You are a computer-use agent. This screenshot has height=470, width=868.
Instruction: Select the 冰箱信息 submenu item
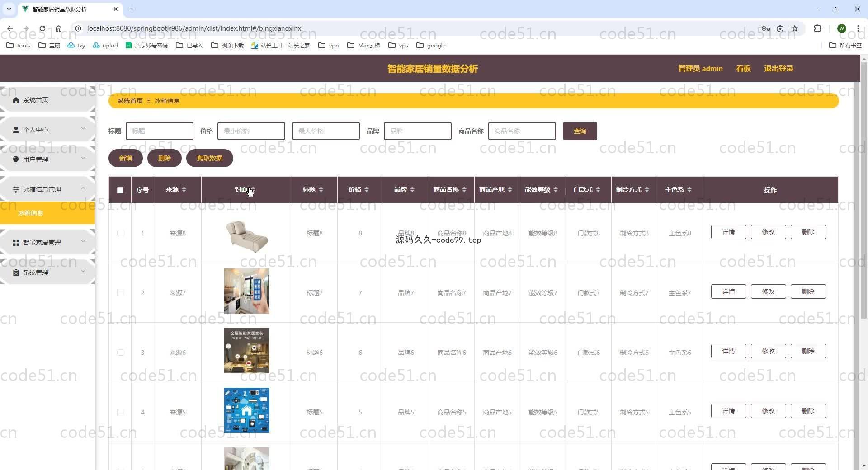pos(47,213)
